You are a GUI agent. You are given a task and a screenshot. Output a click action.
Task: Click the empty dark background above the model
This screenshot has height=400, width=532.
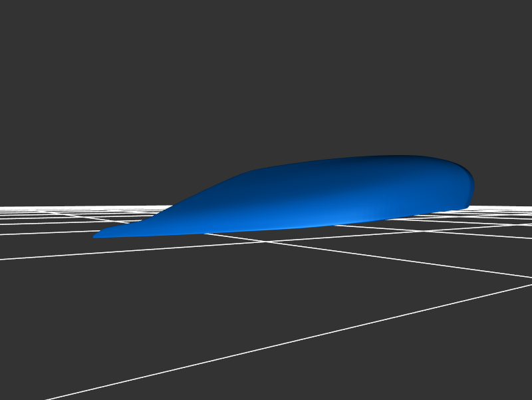(x=266, y=80)
